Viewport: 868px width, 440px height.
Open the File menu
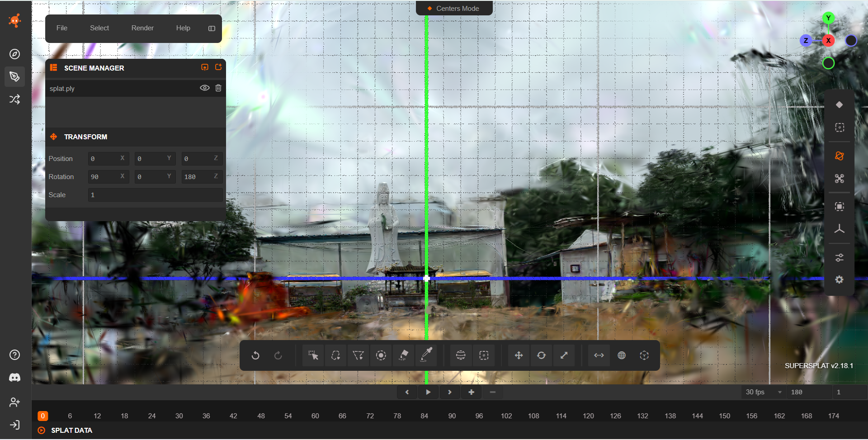click(62, 28)
